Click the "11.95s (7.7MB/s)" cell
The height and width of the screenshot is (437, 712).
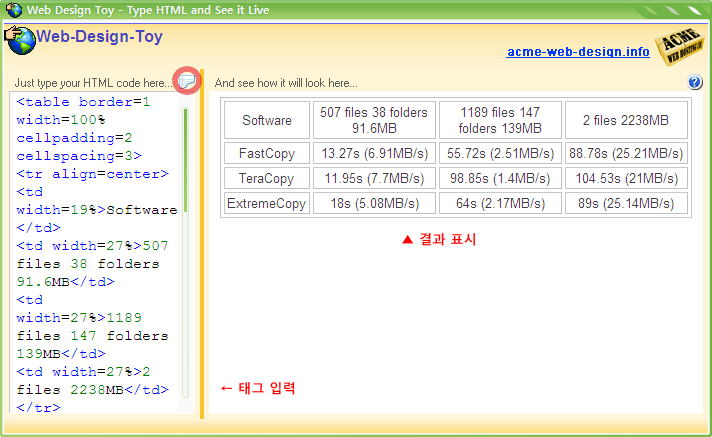point(374,178)
